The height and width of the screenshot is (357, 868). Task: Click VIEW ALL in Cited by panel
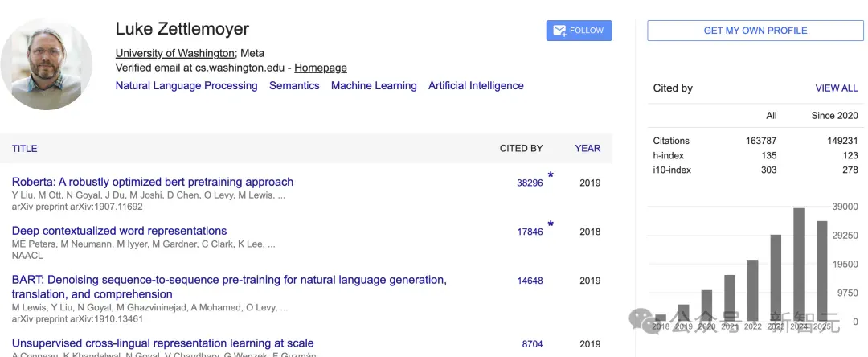pyautogui.click(x=837, y=88)
